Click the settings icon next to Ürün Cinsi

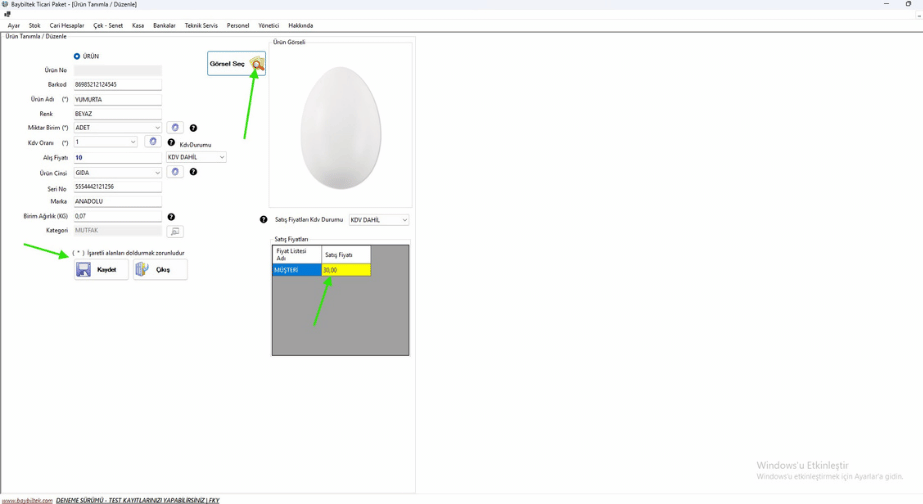click(175, 172)
